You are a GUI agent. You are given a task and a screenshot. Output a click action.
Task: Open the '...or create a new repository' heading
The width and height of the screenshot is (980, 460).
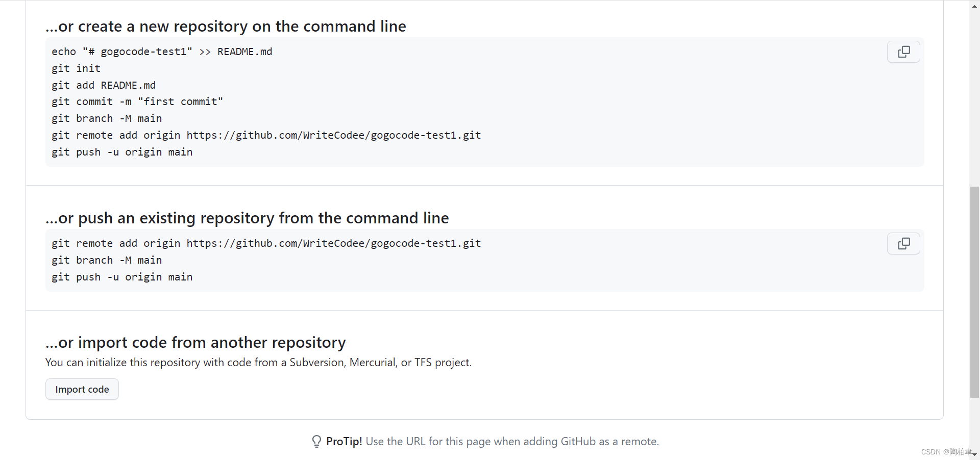(x=226, y=26)
